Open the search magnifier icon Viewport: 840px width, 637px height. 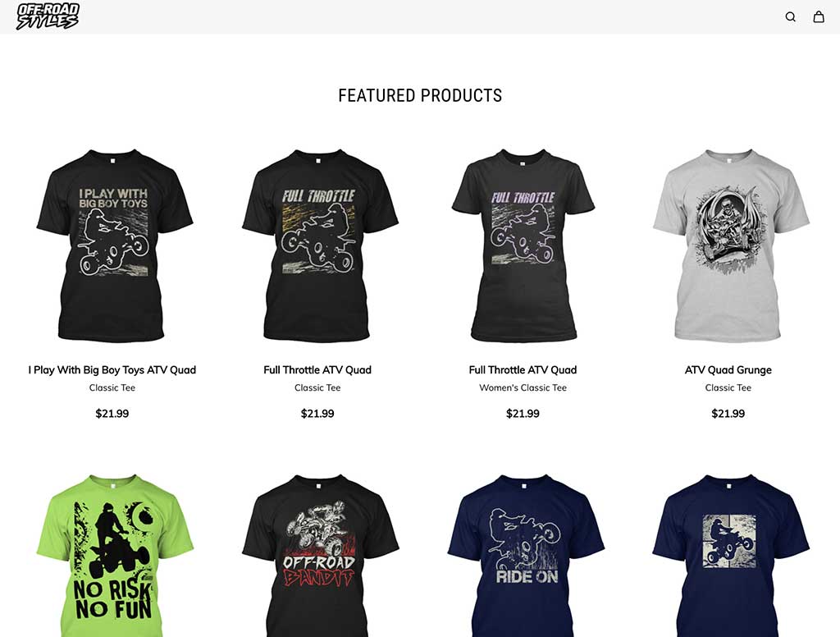coord(790,16)
